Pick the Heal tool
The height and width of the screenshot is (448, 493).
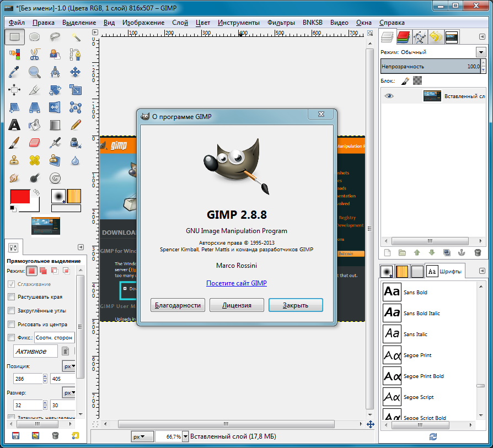(x=35, y=160)
